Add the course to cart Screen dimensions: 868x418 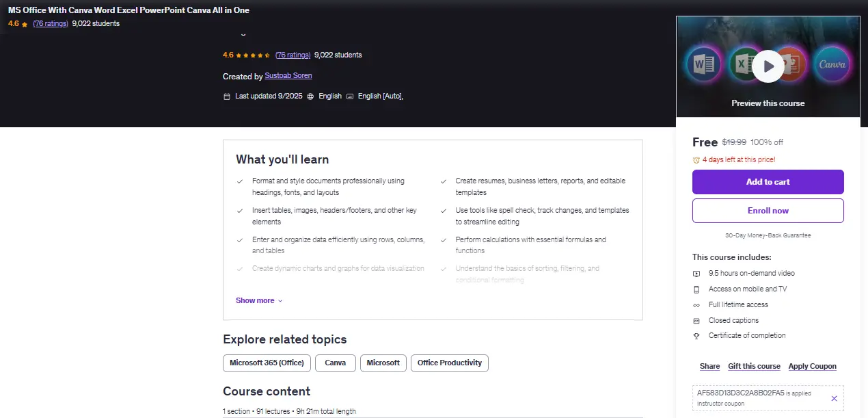coord(768,182)
